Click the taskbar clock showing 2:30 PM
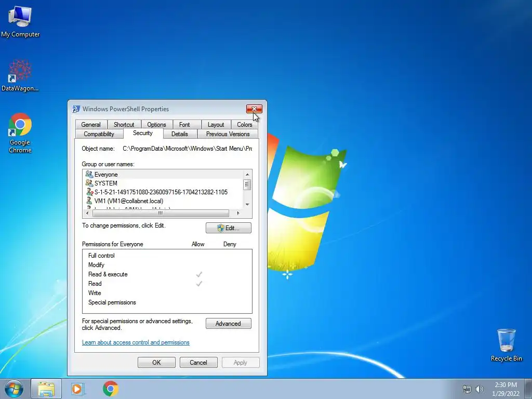The height and width of the screenshot is (399, 532). [x=506, y=389]
